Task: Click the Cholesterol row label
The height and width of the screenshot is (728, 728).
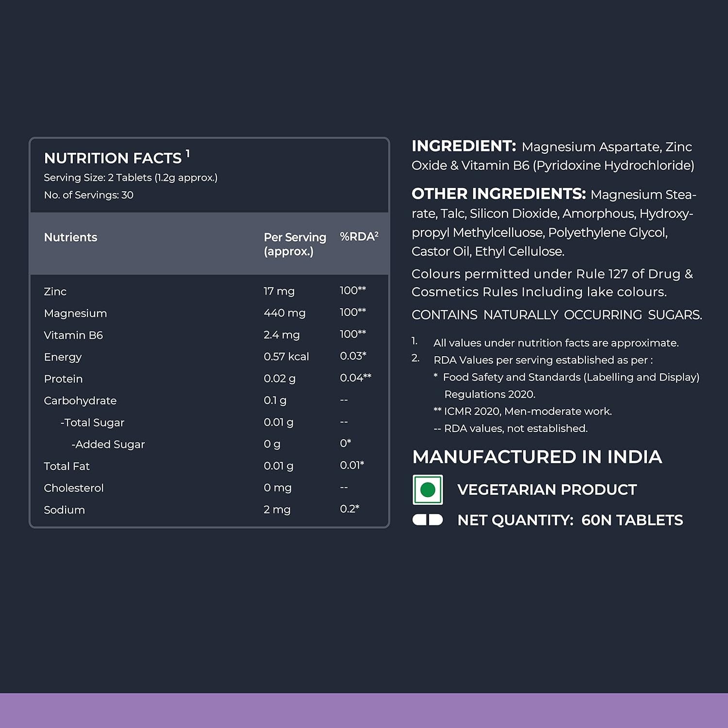Action: (x=74, y=488)
